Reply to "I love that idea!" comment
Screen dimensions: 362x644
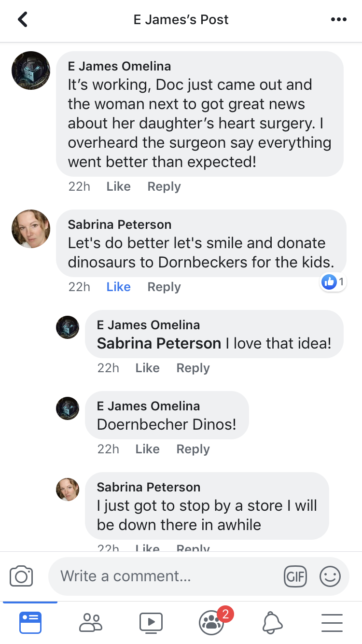coord(193,368)
